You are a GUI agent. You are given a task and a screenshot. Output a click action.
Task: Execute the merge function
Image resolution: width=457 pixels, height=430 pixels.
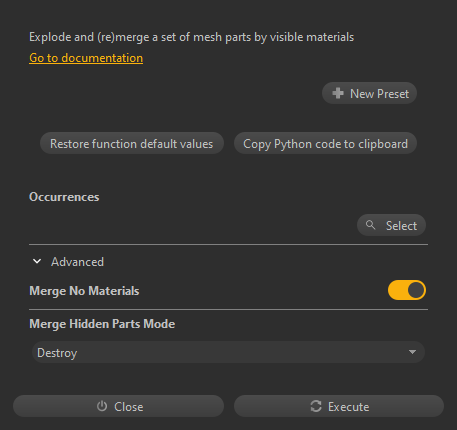(339, 406)
